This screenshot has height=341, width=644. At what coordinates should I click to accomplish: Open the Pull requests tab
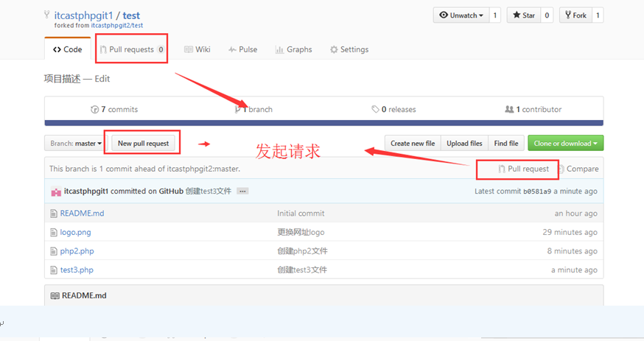click(132, 49)
